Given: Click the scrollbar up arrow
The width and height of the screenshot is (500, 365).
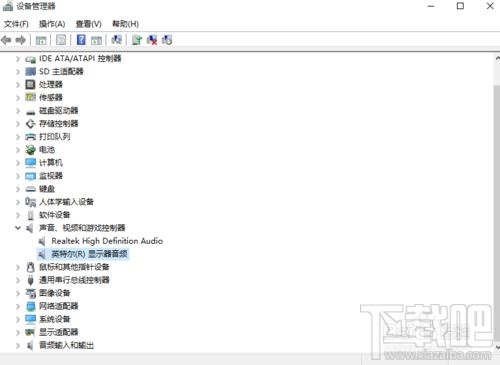Looking at the screenshot, I should (x=497, y=59).
